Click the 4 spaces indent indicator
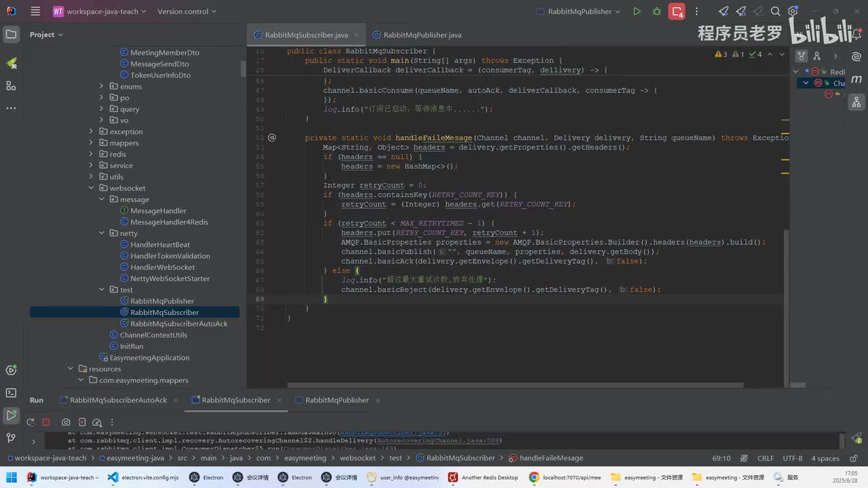The width and height of the screenshot is (868, 488). pos(825,458)
